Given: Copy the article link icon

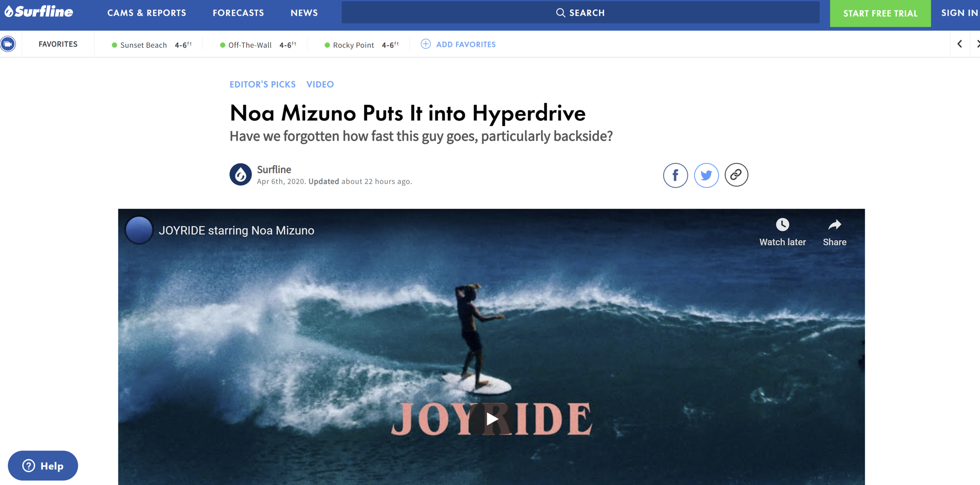Looking at the screenshot, I should click(736, 174).
